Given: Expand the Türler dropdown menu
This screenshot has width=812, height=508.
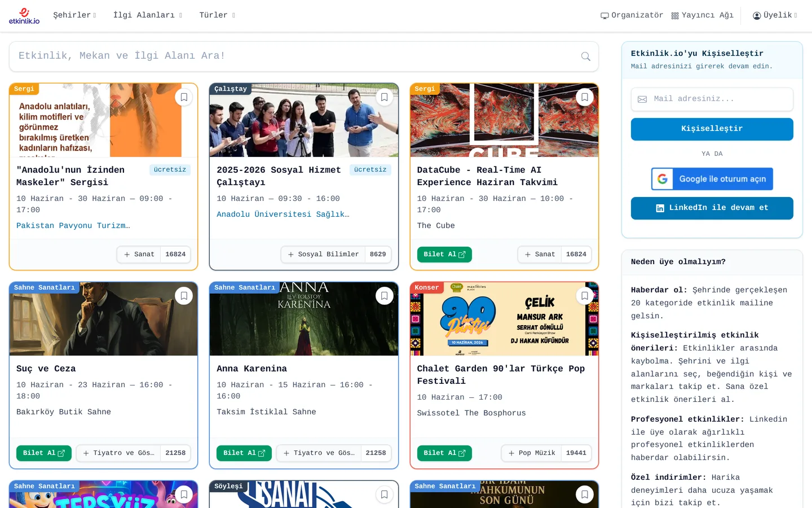Looking at the screenshot, I should pos(217,15).
